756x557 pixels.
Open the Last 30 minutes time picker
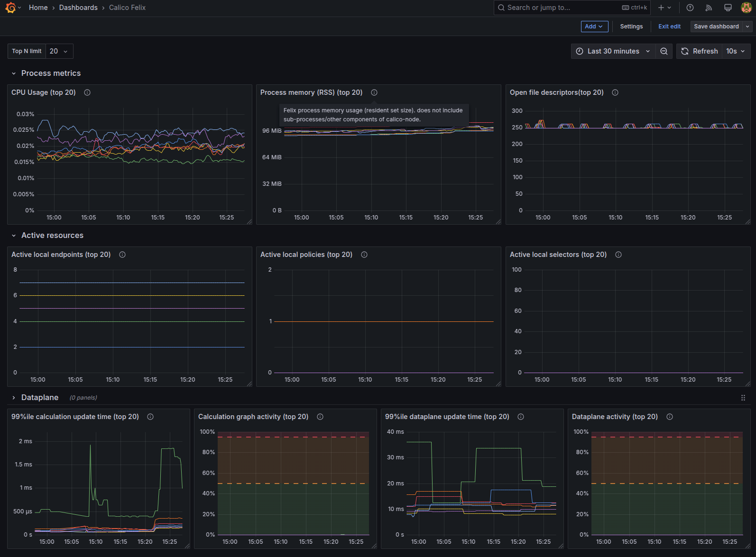(x=613, y=51)
